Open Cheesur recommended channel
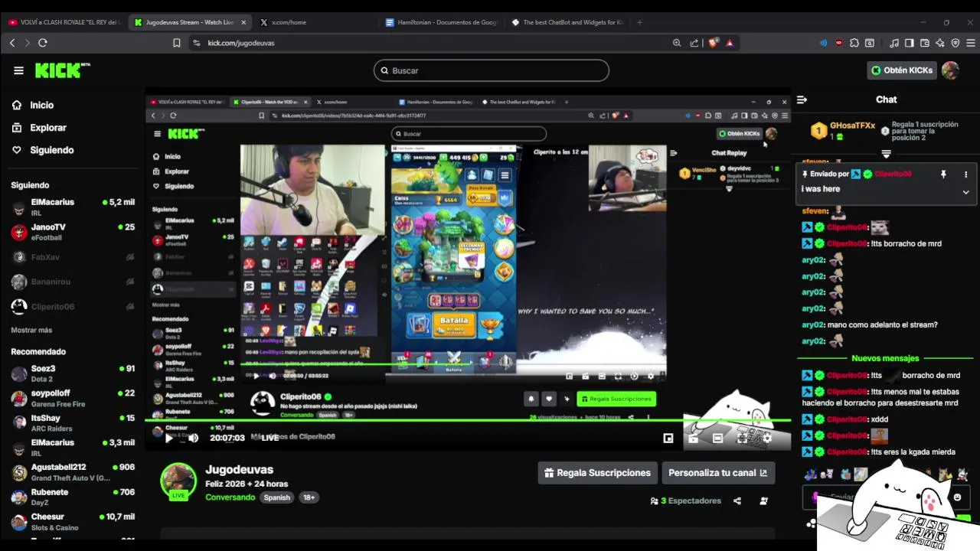This screenshot has height=551, width=980. point(73,522)
